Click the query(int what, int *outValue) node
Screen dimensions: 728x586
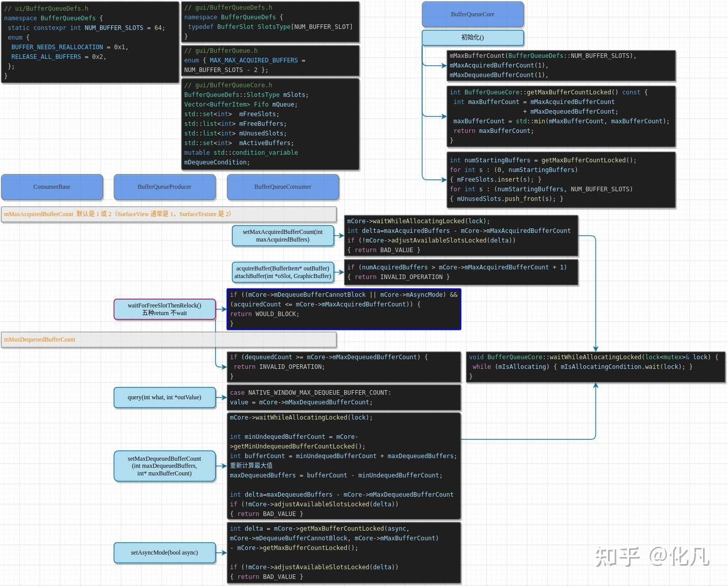tap(164, 397)
